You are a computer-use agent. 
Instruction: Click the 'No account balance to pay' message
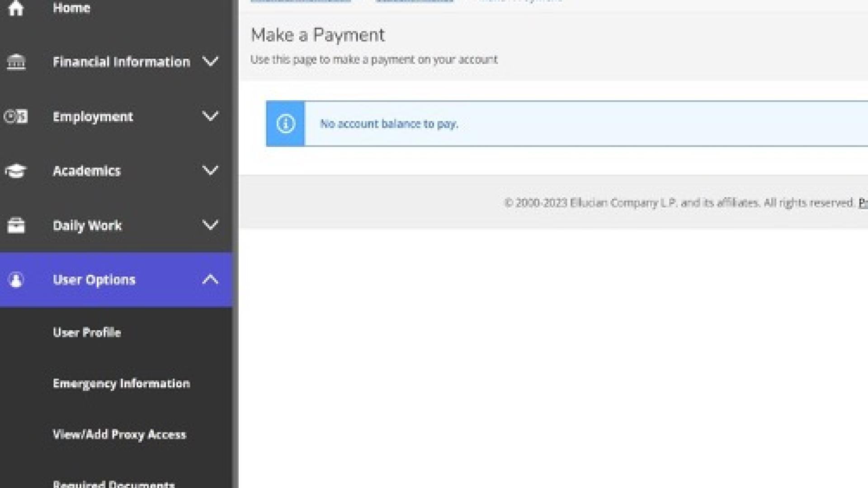point(389,124)
